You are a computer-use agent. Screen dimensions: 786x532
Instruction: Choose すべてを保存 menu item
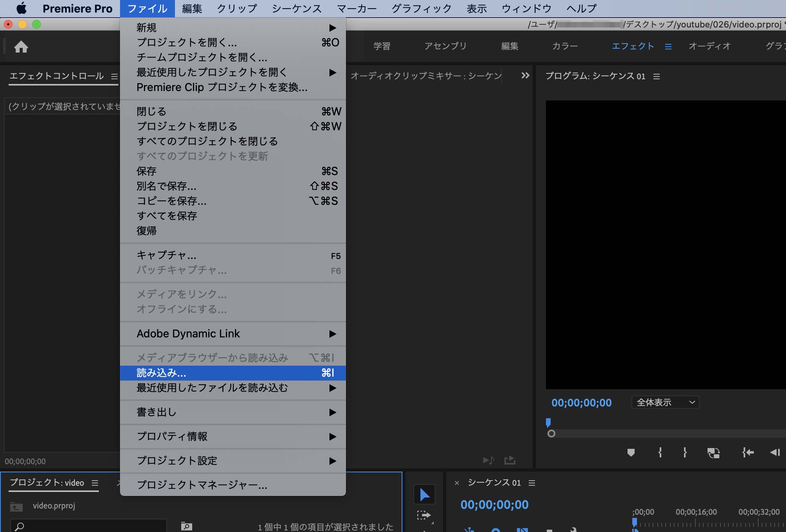pyautogui.click(x=233, y=216)
